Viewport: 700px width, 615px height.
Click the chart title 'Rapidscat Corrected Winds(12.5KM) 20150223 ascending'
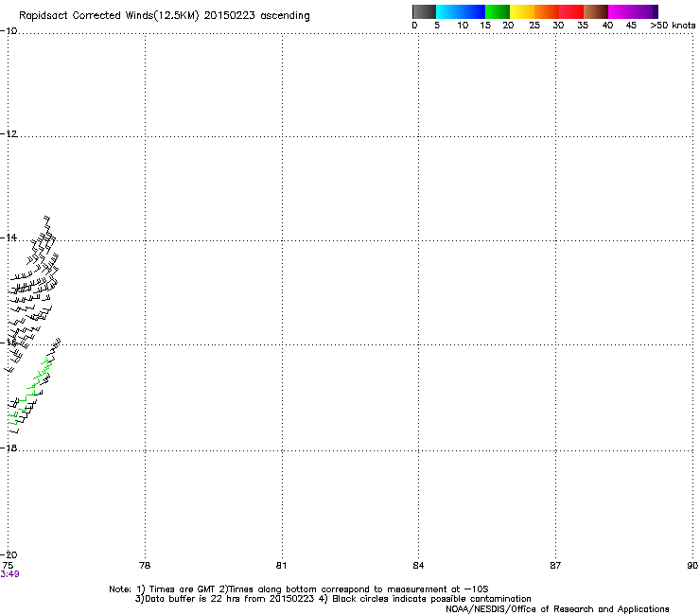165,16
